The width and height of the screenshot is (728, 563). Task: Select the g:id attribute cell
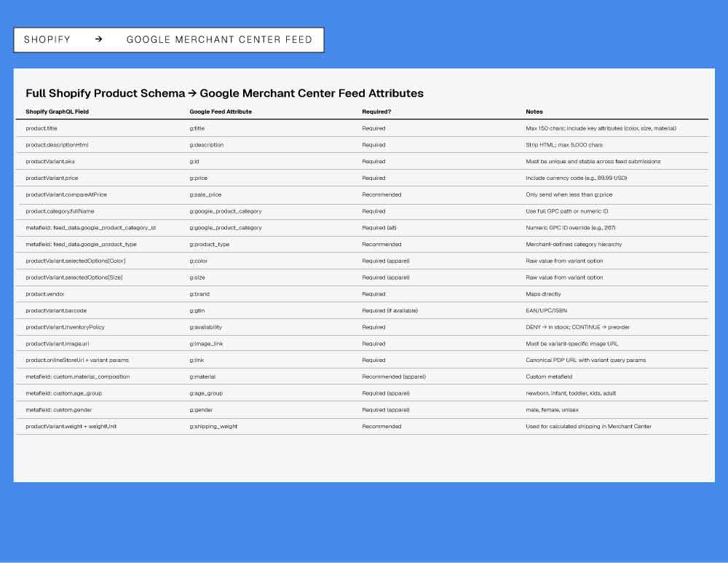tap(194, 162)
